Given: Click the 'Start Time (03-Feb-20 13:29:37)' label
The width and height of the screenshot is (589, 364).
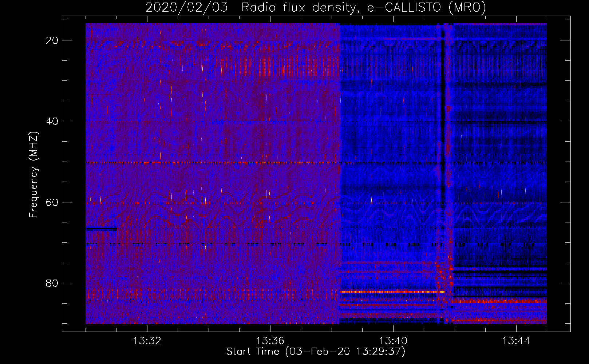Looking at the screenshot, I should click(x=316, y=352).
